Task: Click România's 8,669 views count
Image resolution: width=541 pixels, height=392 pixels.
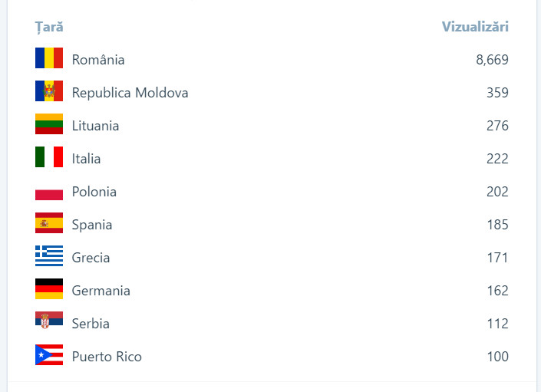Action: [492, 59]
